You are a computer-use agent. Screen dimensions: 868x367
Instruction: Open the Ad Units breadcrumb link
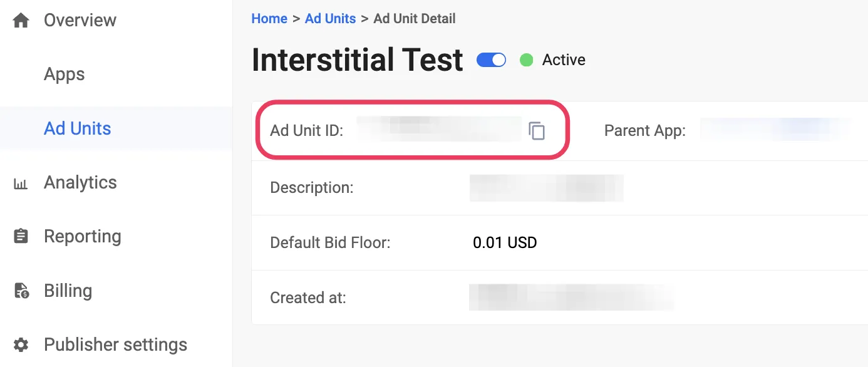pos(330,18)
